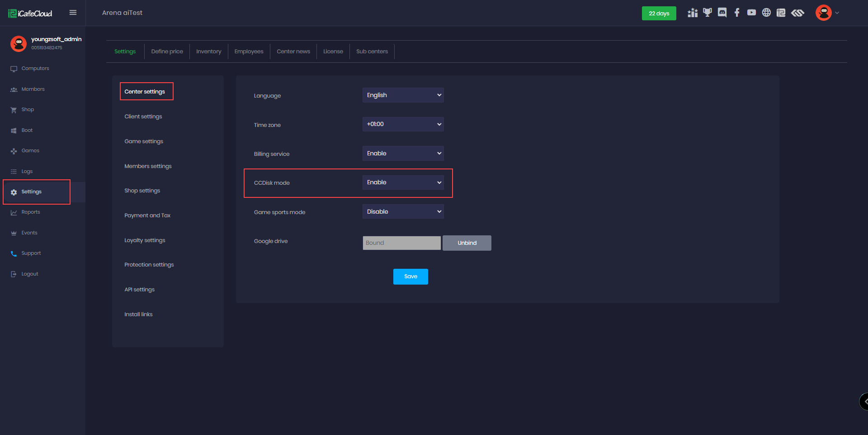868x435 pixels.
Task: Click the Facebook icon in header
Action: point(737,13)
